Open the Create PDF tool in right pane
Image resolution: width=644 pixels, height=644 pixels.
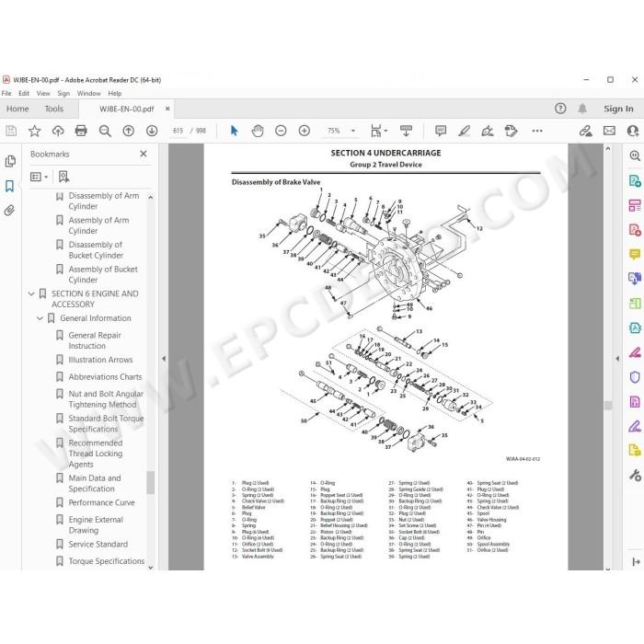pyautogui.click(x=635, y=230)
